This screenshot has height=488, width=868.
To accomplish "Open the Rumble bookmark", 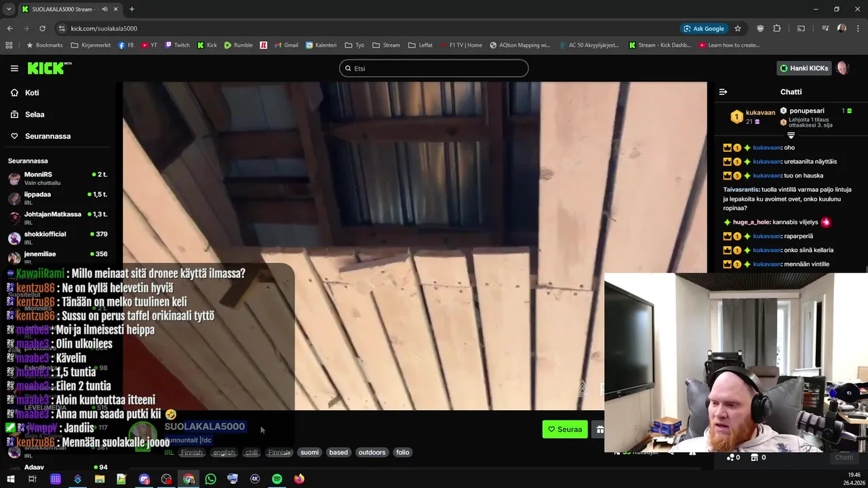I will coord(238,45).
